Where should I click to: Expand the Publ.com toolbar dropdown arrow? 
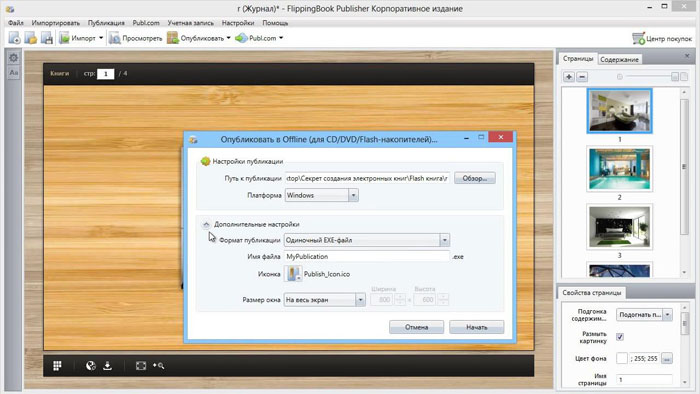[x=281, y=38]
